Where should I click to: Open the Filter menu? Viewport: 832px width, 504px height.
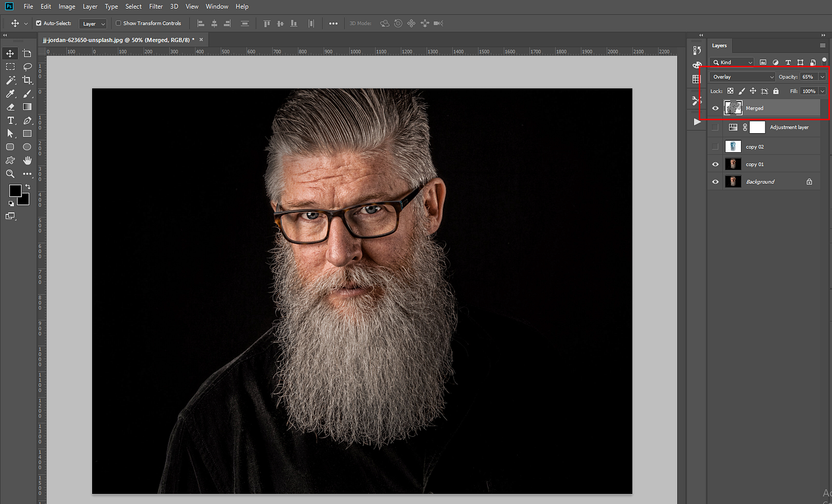pyautogui.click(x=156, y=7)
